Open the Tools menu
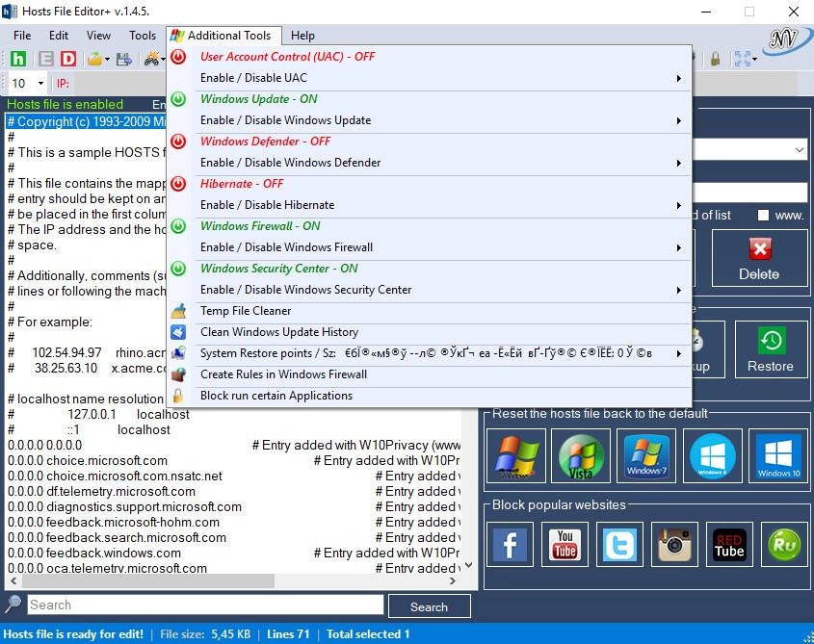This screenshot has height=644, width=814. point(143,36)
